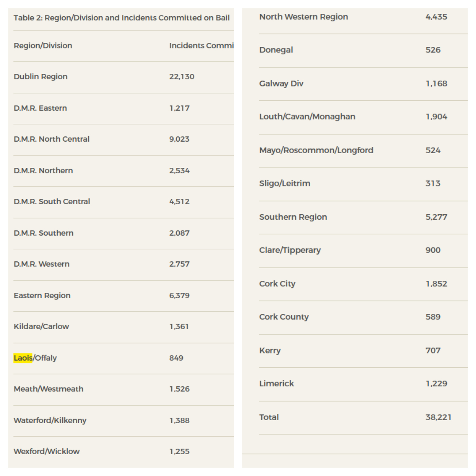This screenshot has height=476, width=476.
Task: Select the Waterford/Kilkenny row label
Action: coord(50,420)
